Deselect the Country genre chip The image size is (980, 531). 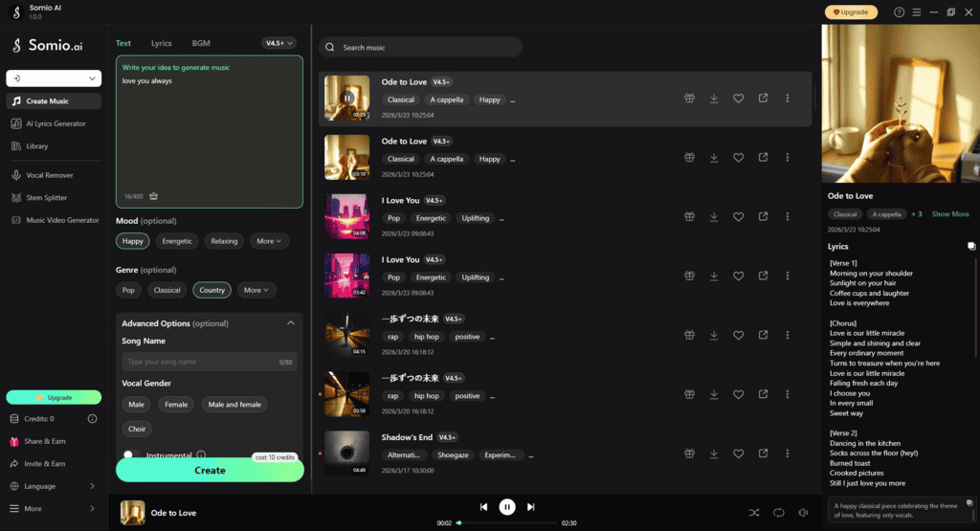pyautogui.click(x=212, y=290)
